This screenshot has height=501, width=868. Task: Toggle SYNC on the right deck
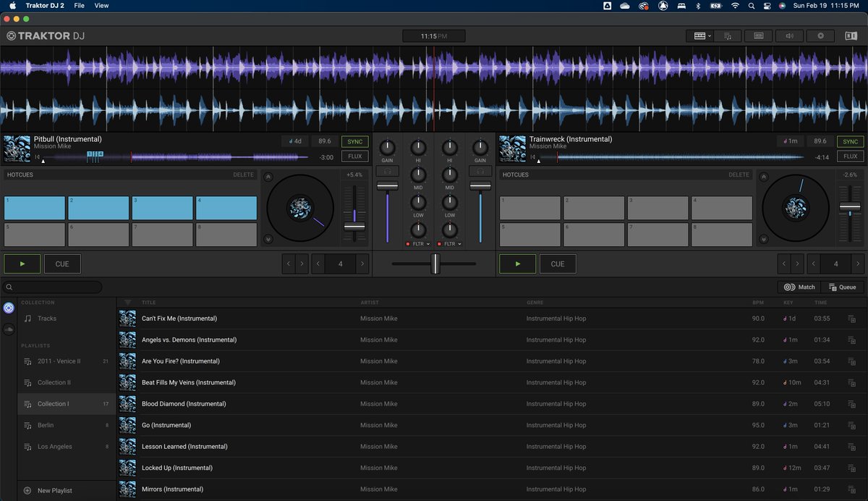[851, 141]
